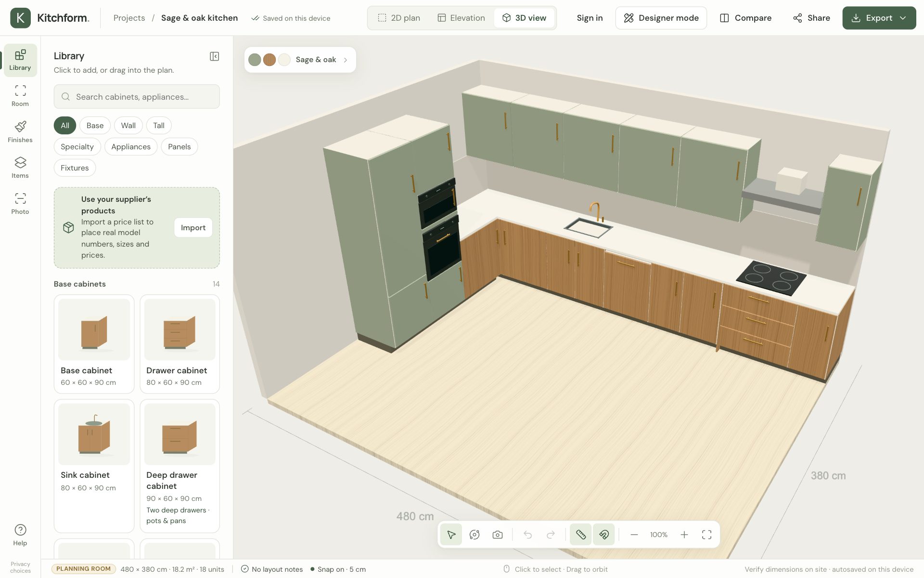Click the Sign in link
Image resolution: width=924 pixels, height=578 pixels.
click(x=590, y=18)
